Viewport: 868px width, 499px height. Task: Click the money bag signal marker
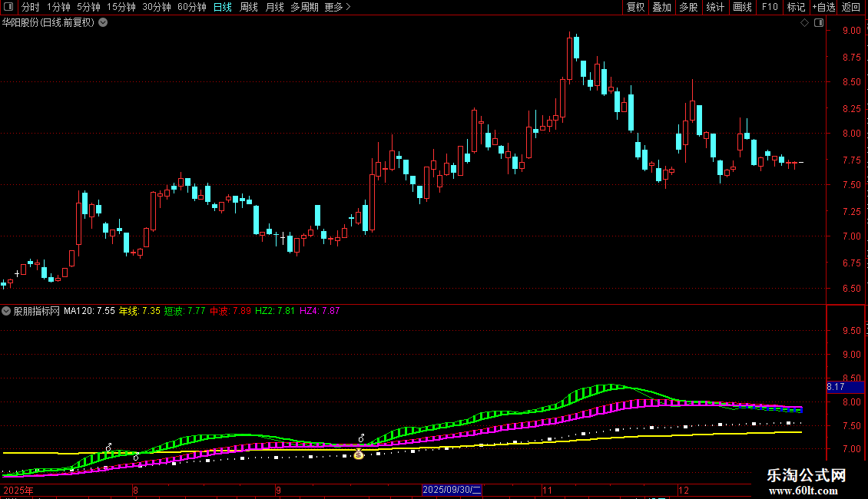(x=359, y=454)
